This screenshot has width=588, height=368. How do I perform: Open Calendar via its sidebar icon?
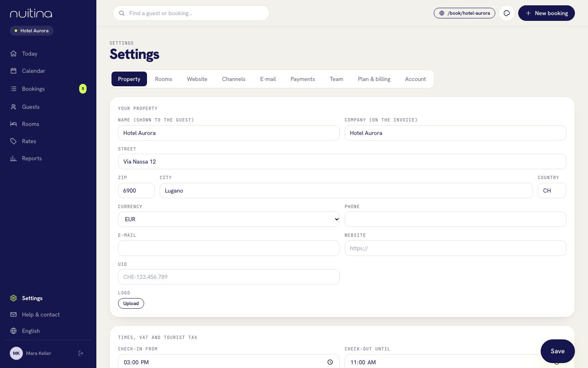point(13,71)
